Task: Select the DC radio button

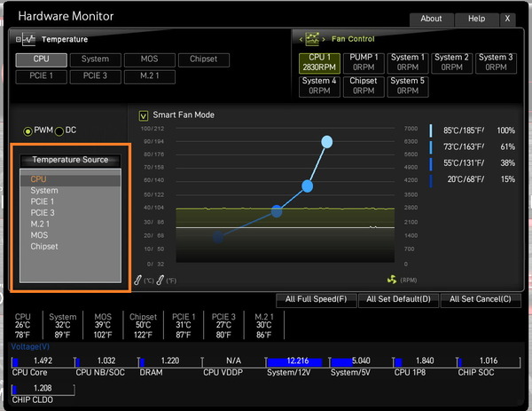Action: [x=59, y=130]
